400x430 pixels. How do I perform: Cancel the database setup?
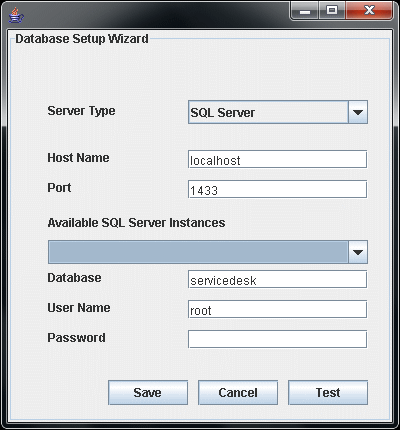pos(238,393)
